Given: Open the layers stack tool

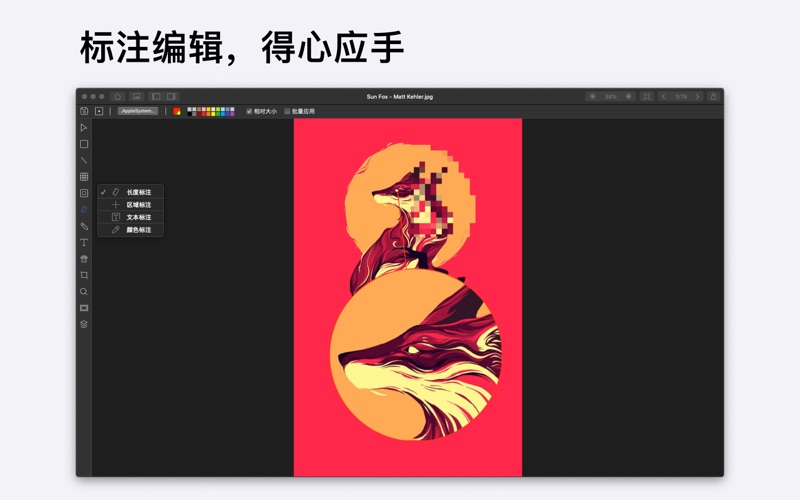Looking at the screenshot, I should click(x=84, y=324).
